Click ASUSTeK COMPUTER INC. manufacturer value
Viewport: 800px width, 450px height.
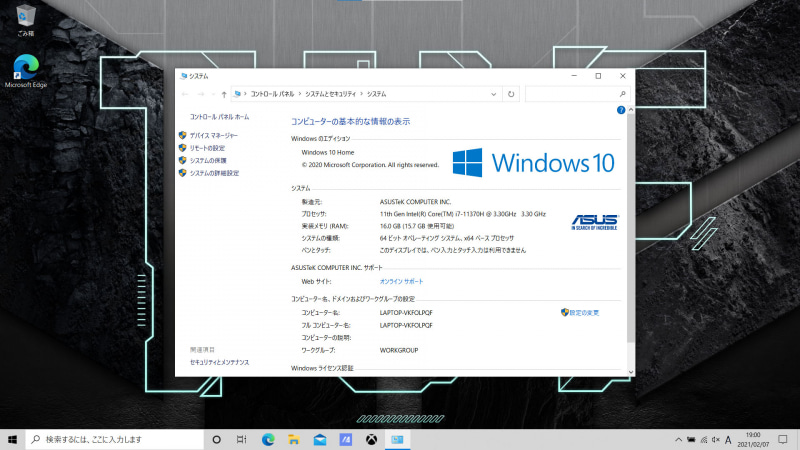click(415, 202)
